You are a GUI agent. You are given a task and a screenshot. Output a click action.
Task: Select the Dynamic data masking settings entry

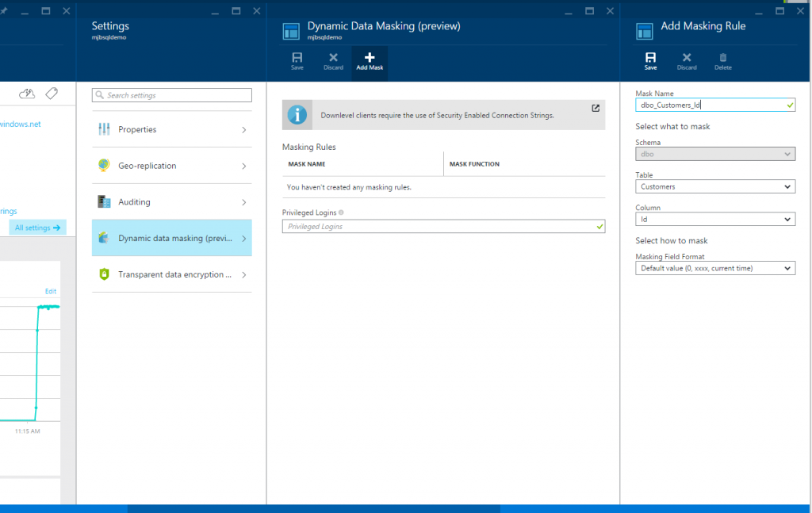coord(171,238)
